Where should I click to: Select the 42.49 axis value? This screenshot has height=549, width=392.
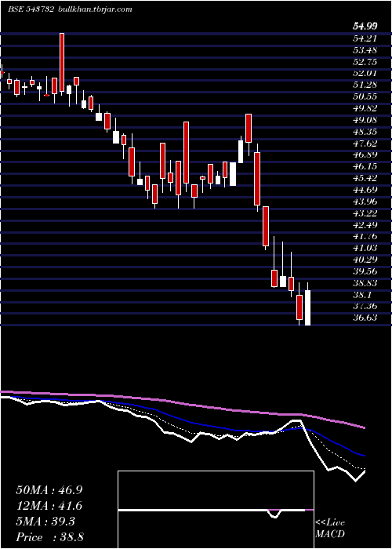pos(365,224)
